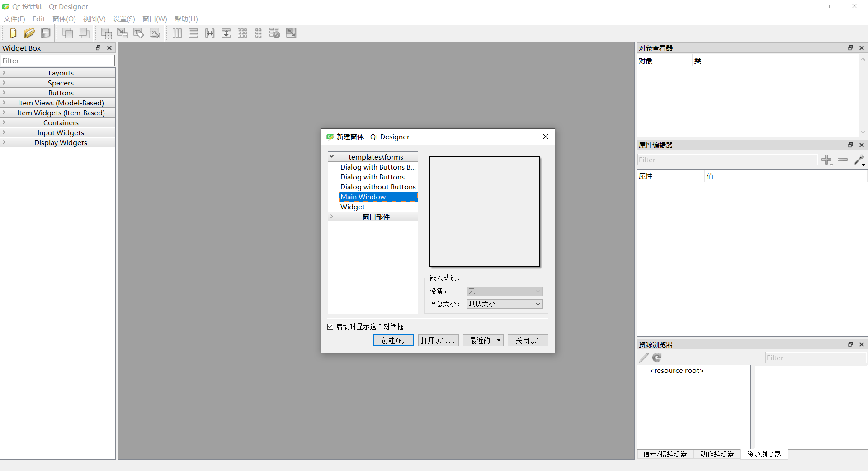This screenshot has height=471, width=868.
Task: Switch to the 动作编辑器 tab
Action: (717, 455)
